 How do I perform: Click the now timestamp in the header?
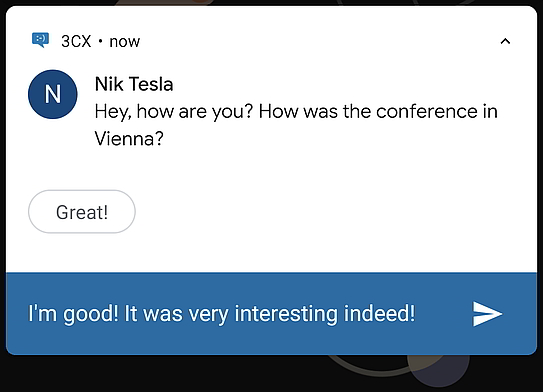tap(125, 42)
